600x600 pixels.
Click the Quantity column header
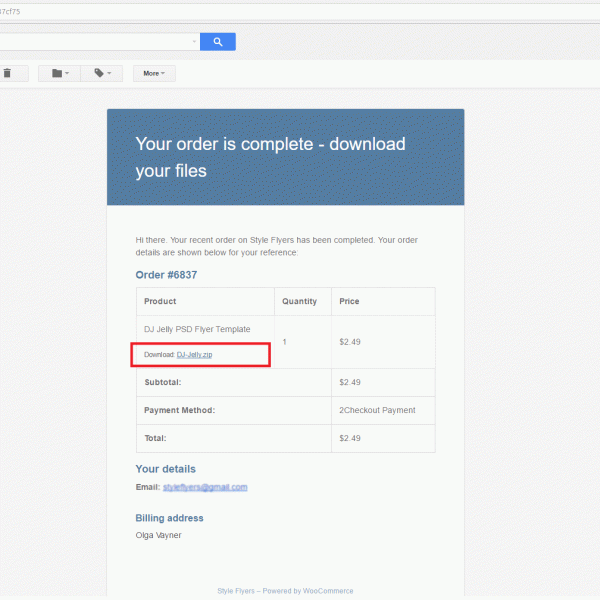coord(299,301)
